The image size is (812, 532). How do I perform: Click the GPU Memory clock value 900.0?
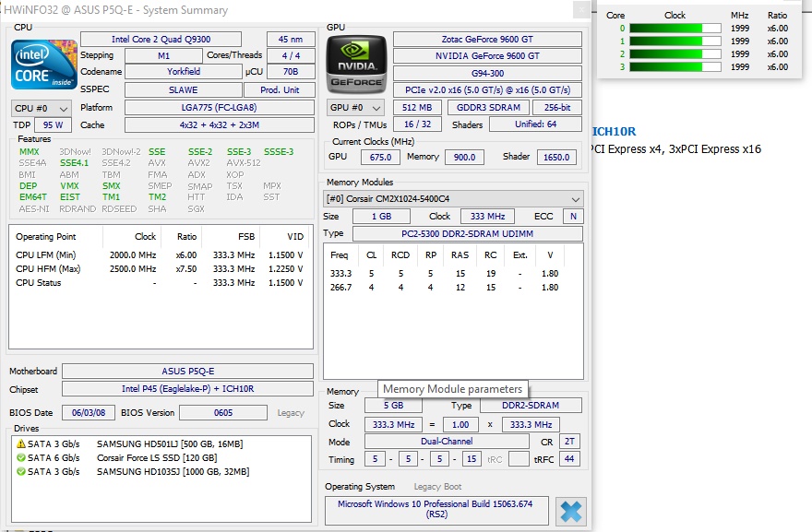click(x=464, y=158)
